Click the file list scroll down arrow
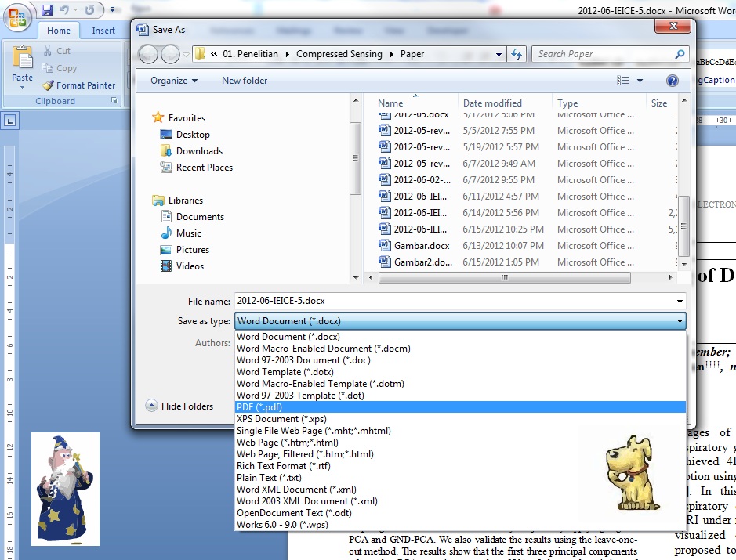This screenshot has width=736, height=560. pyautogui.click(x=684, y=264)
